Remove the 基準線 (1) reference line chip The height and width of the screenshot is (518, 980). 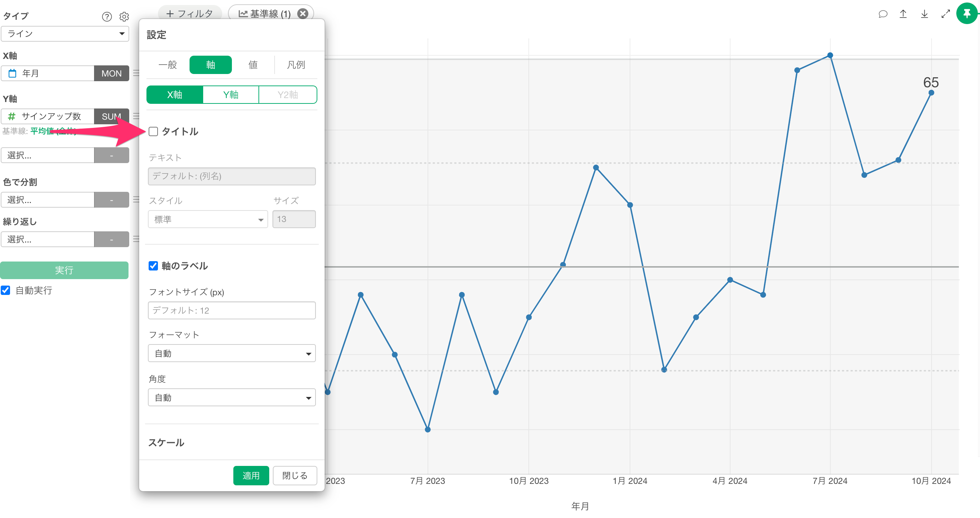(x=303, y=14)
